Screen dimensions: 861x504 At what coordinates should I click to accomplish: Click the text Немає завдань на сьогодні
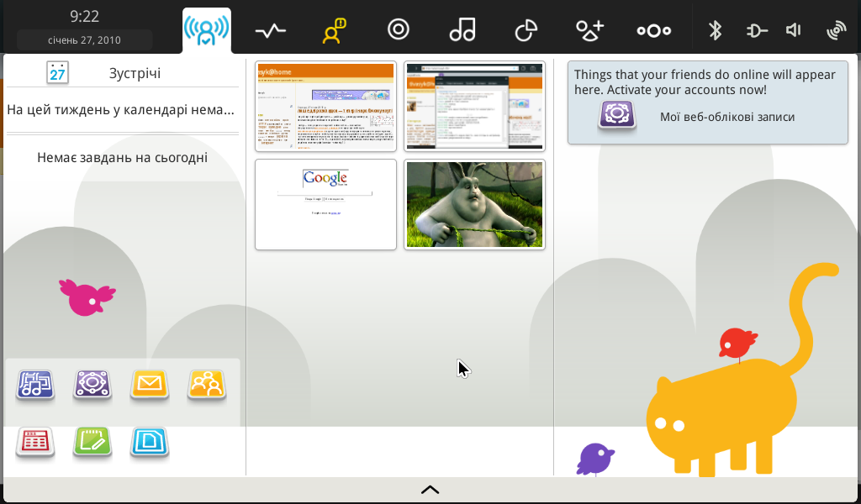[x=123, y=158]
